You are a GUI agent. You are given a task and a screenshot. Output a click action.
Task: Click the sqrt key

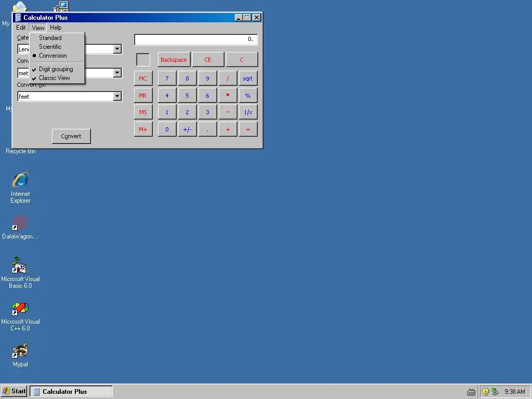click(x=248, y=78)
